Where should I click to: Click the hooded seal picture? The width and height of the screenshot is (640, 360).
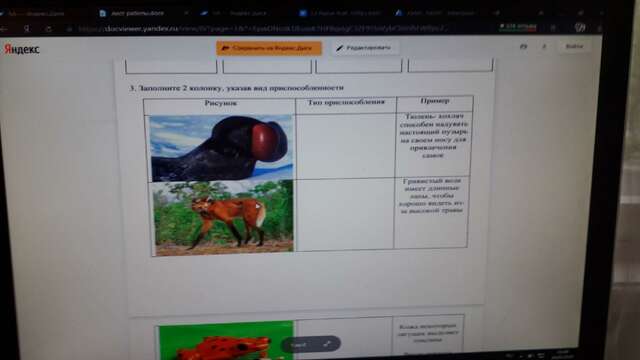tap(221, 147)
